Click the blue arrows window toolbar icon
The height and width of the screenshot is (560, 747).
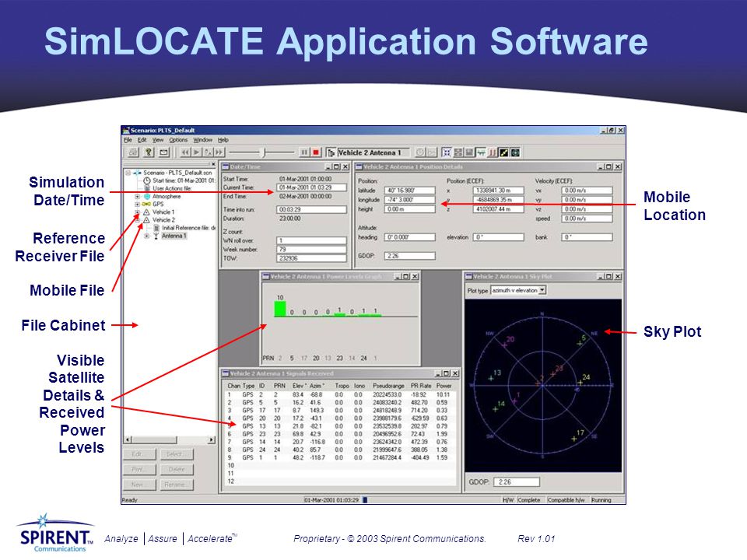[447, 152]
